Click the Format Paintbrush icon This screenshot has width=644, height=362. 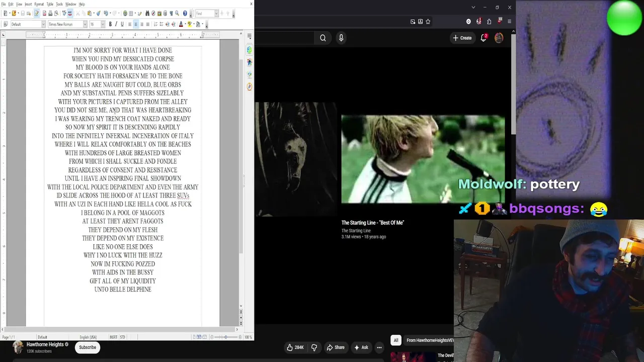[x=98, y=14]
